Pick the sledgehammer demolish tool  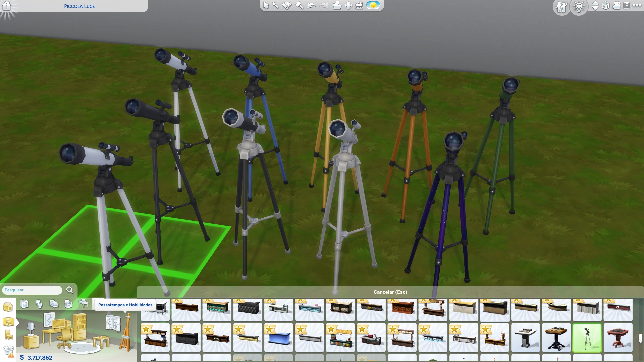pyautogui.click(x=299, y=5)
